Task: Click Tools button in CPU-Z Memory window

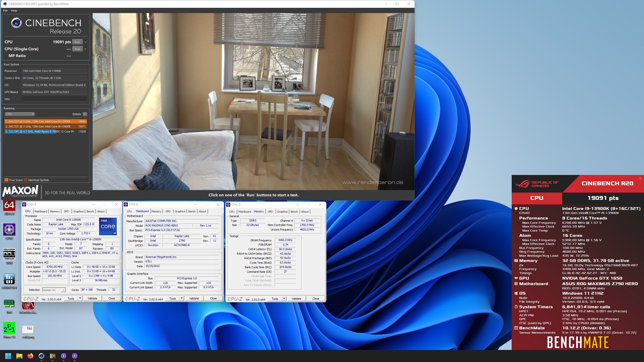Action: (275, 299)
